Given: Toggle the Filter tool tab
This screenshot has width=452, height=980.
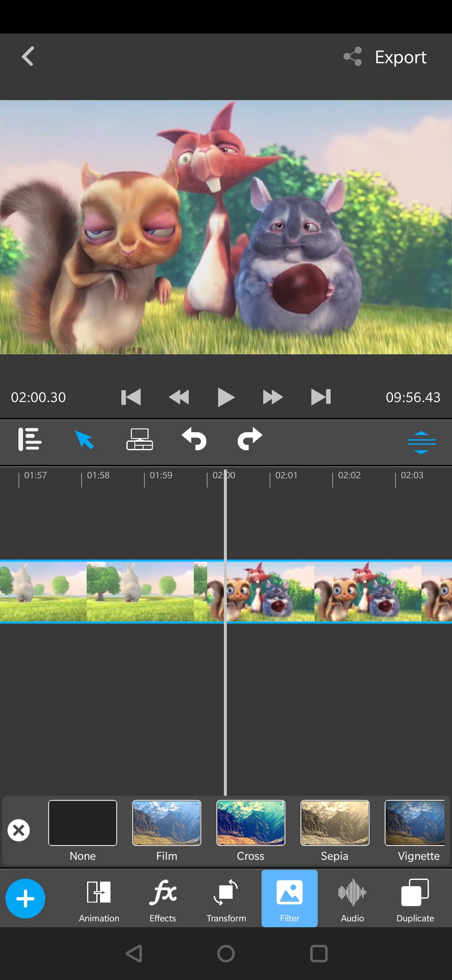Looking at the screenshot, I should pyautogui.click(x=290, y=898).
